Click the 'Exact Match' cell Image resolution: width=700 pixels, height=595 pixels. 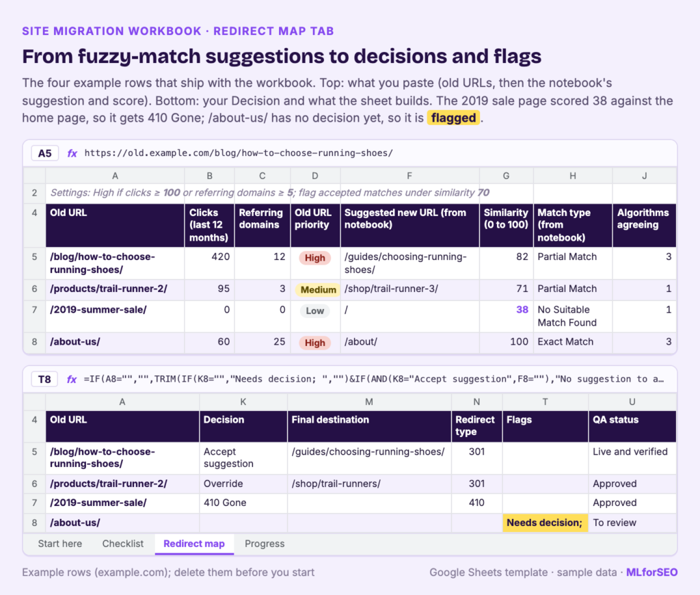pos(573,343)
